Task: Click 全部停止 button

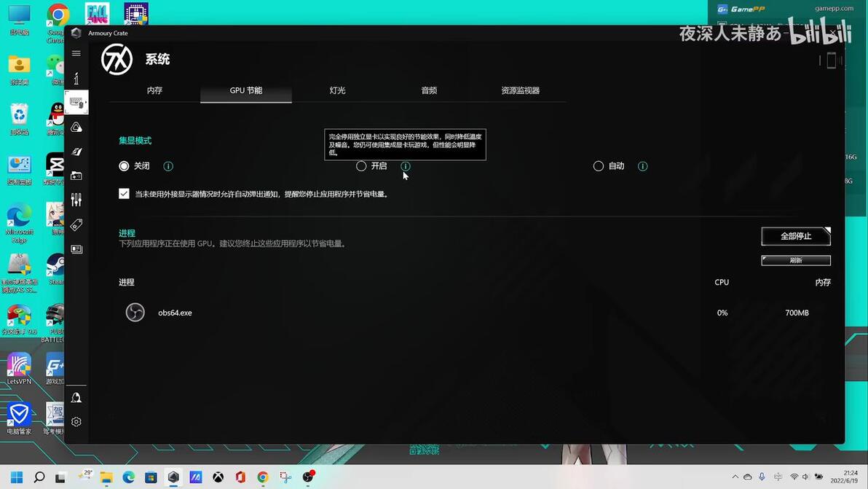Action: (x=795, y=236)
